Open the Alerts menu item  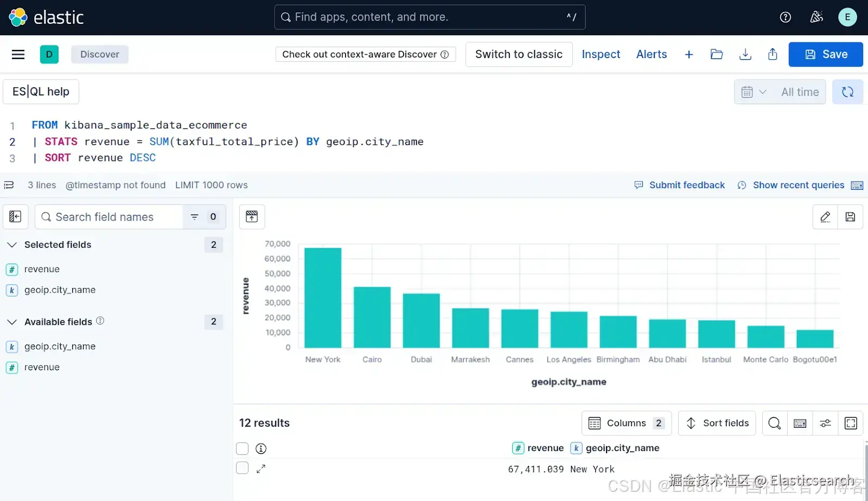click(x=651, y=54)
